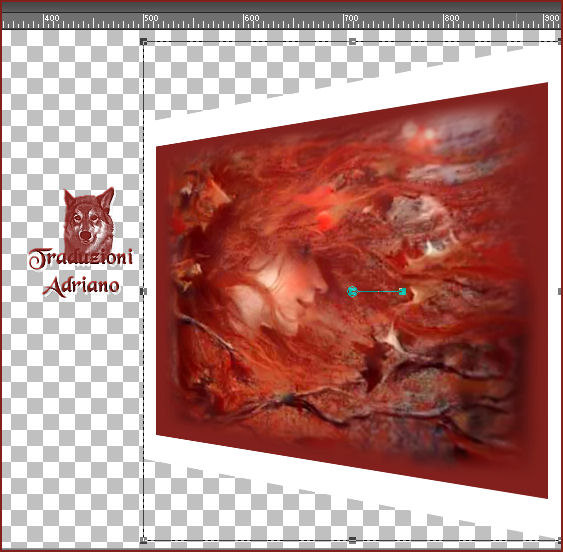Viewport: 563px width, 552px height.
Task: Click the 700 mark on the ruler
Action: (x=351, y=19)
